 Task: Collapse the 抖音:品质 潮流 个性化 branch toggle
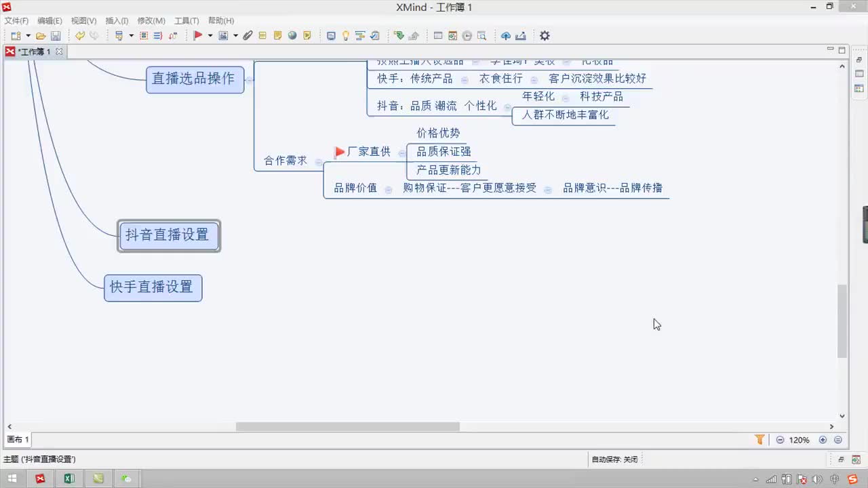[508, 107]
